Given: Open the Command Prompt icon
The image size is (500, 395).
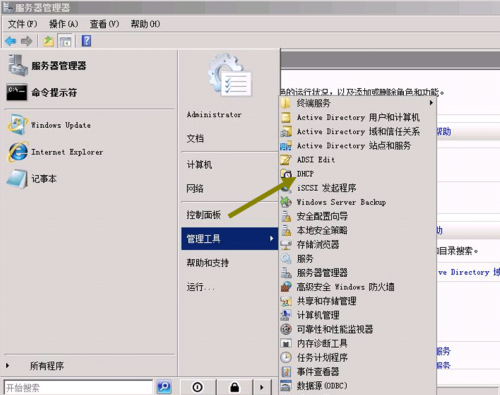Looking at the screenshot, I should click(17, 92).
